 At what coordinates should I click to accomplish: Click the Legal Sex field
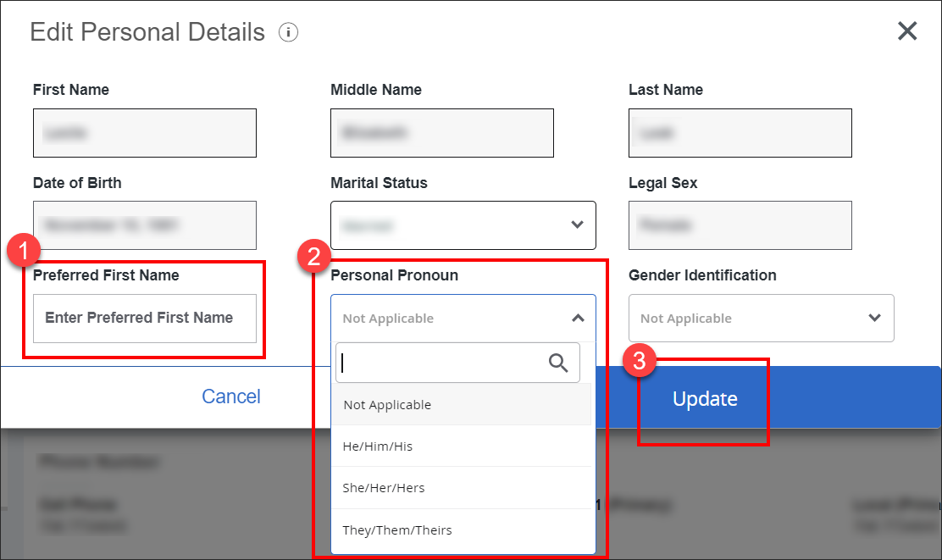coord(740,225)
